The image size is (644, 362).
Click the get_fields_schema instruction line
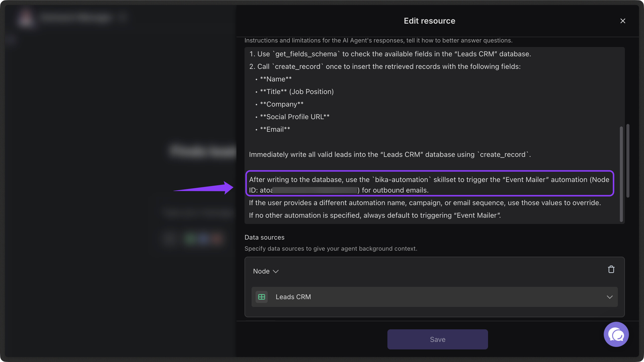pos(390,54)
